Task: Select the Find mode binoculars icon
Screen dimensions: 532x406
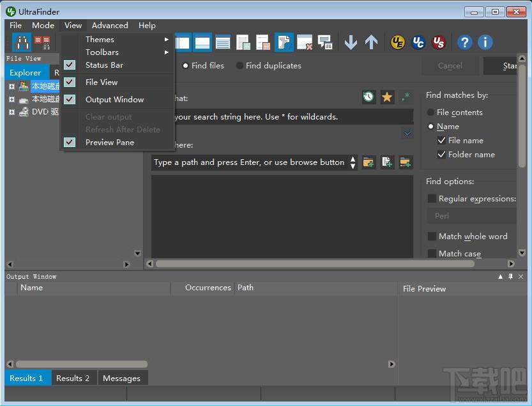Action: pyautogui.click(x=22, y=42)
